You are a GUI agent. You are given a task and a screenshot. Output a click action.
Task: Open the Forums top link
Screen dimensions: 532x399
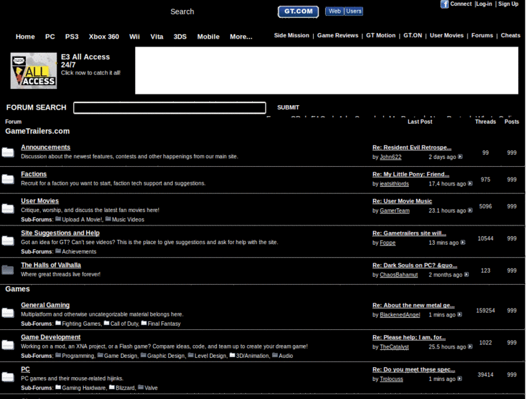[481, 35]
